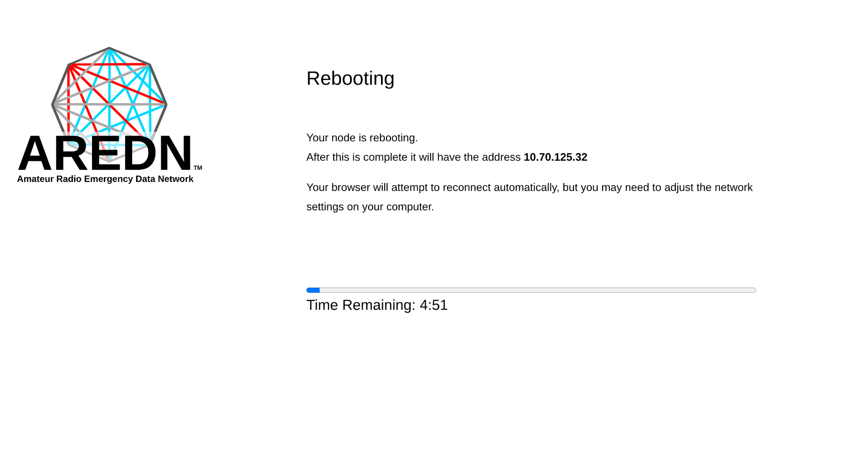Click the 4:51 countdown value
Viewport: 868px width, 470px height.
pos(434,305)
